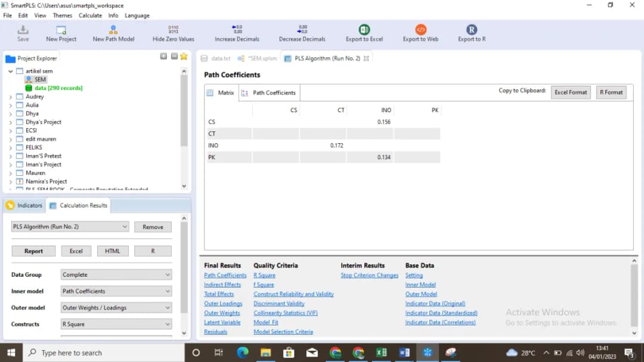The image size is (644, 362).
Task: Open the Themes menu
Action: (62, 16)
